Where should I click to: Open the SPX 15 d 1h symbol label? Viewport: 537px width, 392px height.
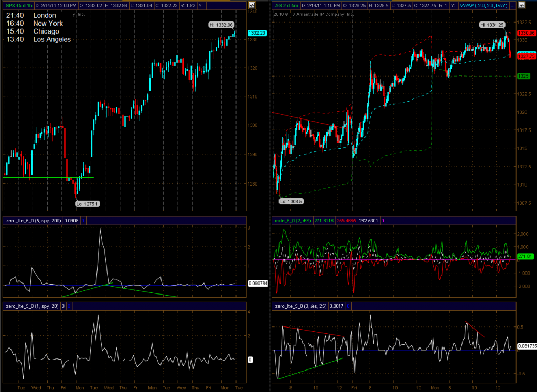[18, 6]
